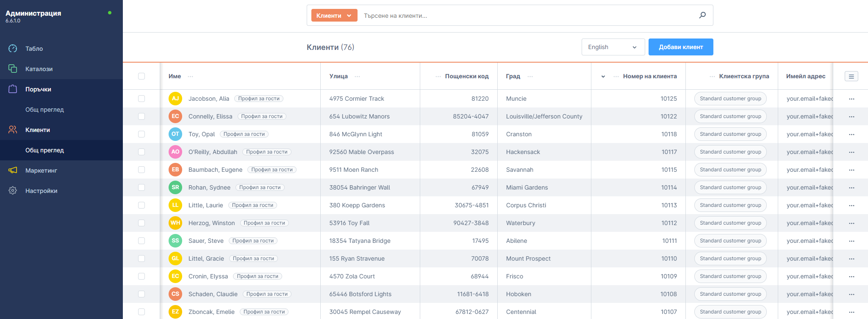Screen dimensions: 868x319
Task: Open row actions for Jacobson, Alia
Action: [x=851, y=99]
